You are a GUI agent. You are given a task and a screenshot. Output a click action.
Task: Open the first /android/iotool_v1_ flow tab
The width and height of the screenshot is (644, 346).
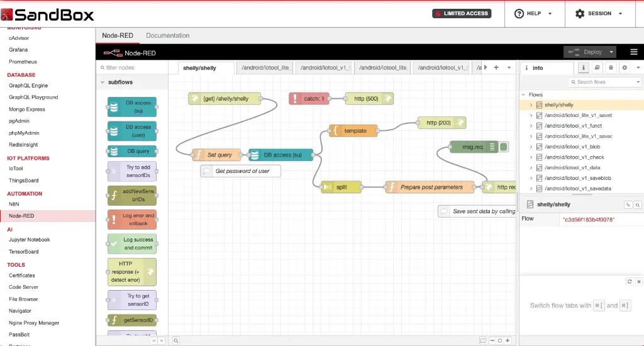coord(324,67)
